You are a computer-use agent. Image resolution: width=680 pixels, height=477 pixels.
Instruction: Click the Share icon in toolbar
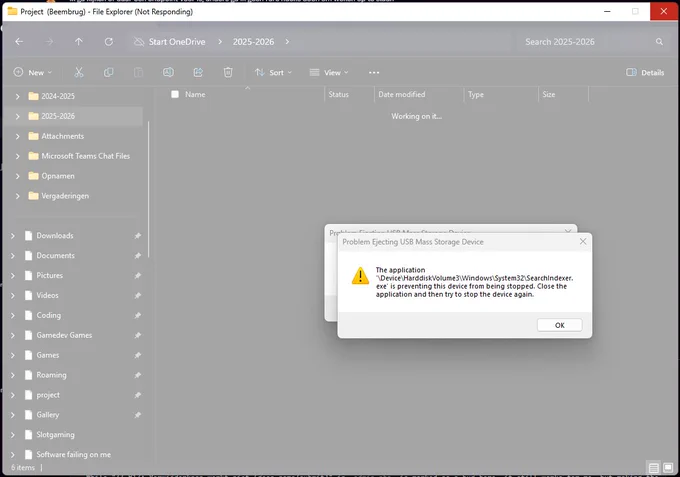coord(198,72)
